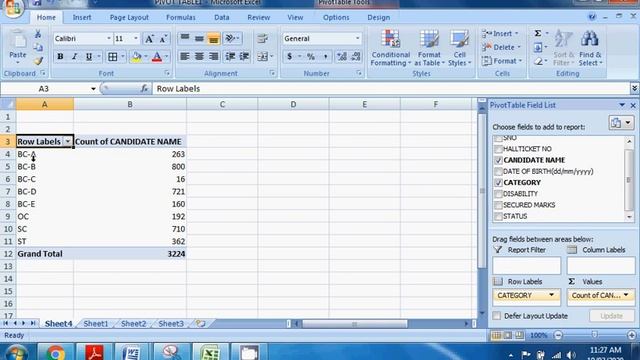Image resolution: width=640 pixels, height=360 pixels.
Task: Click the Insert cells button
Action: click(x=501, y=34)
